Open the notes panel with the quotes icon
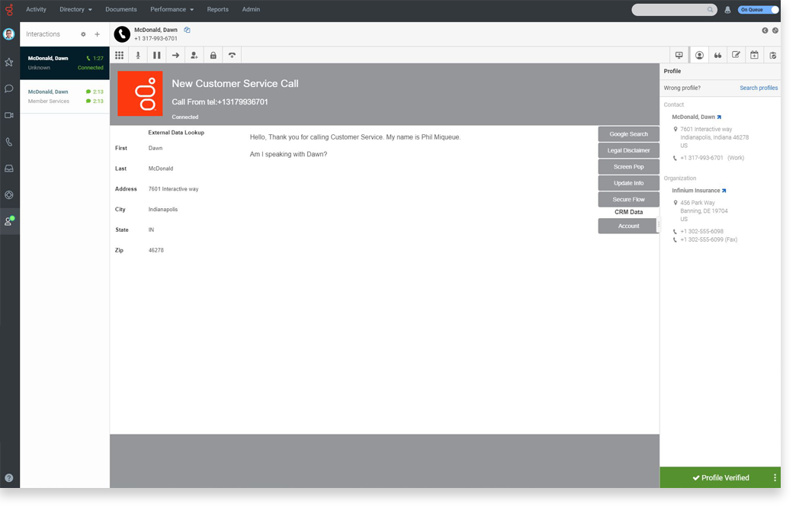Image resolution: width=812 pixels, height=520 pixels. pyautogui.click(x=717, y=54)
